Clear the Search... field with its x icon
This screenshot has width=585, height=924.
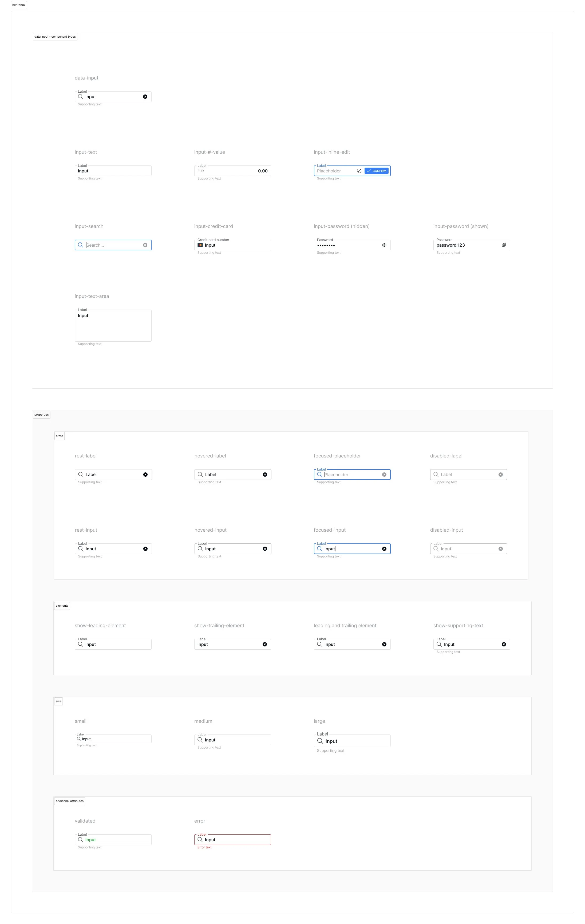point(145,245)
